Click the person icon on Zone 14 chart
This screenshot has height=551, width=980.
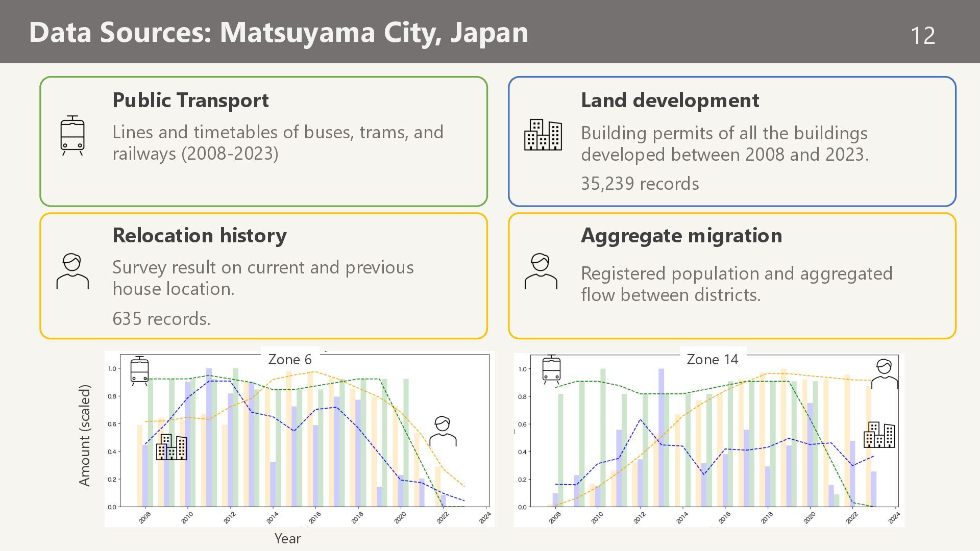pyautogui.click(x=884, y=374)
